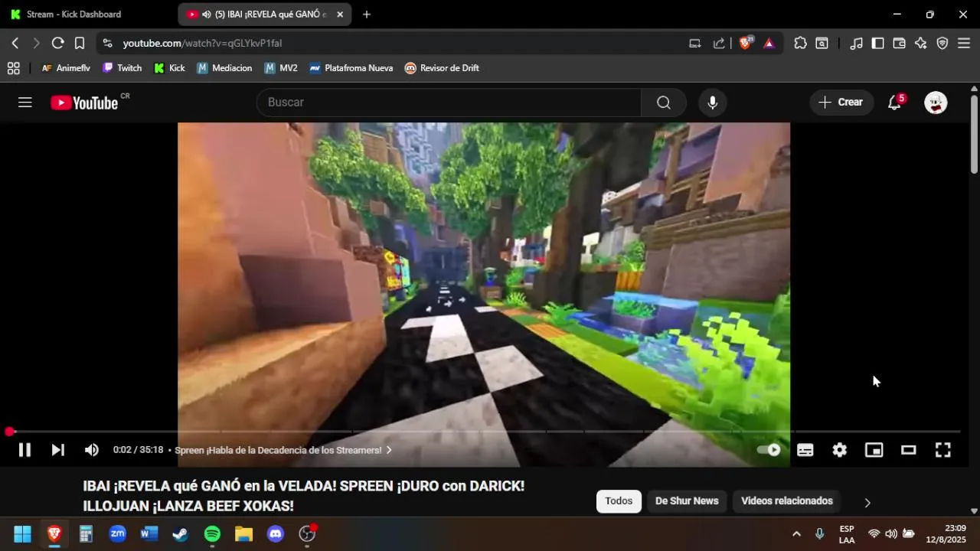
Task: Open Brave Rewards triangle icon
Action: 769,44
